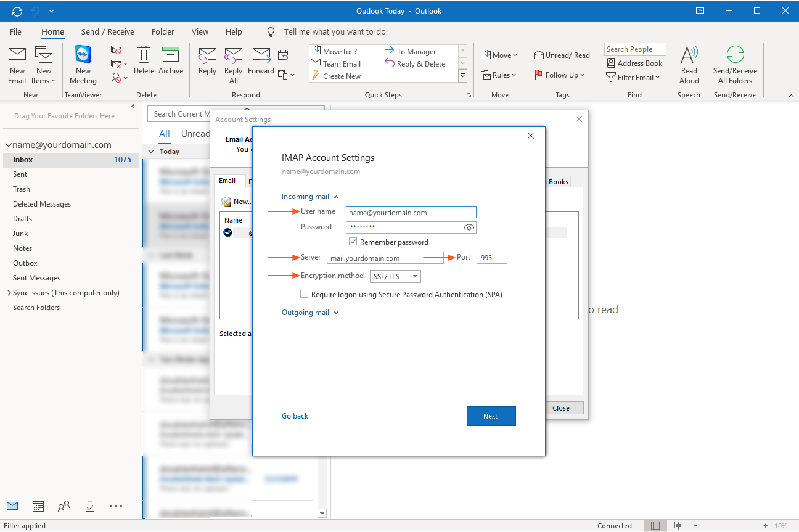Viewport: 799px width, 532px height.
Task: Toggle the Remember password checkbox
Action: tap(353, 242)
